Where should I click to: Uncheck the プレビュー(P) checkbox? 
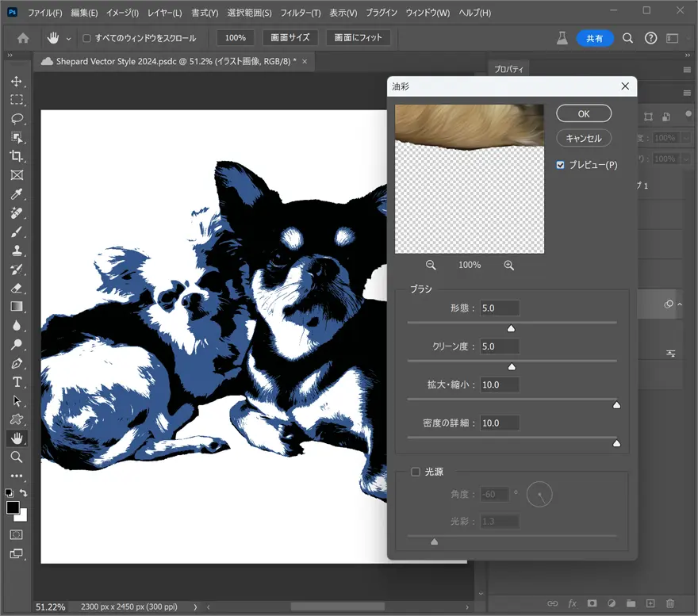point(561,165)
